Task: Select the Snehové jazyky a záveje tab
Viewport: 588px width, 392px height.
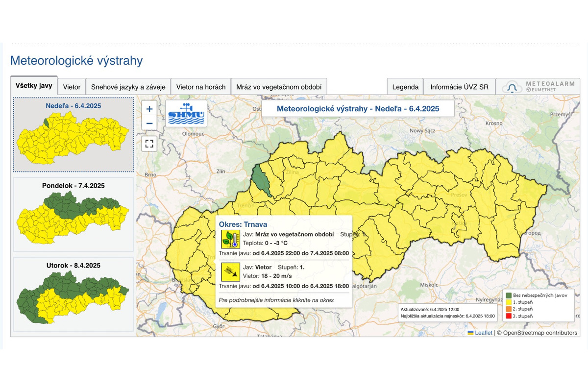Action: tap(128, 87)
